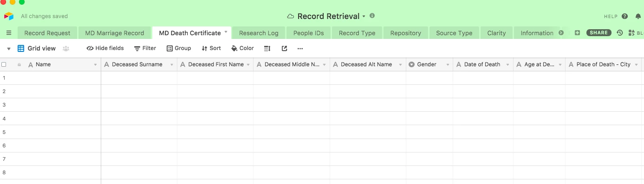644x184 pixels.
Task: Click the HELP link
Action: 611,16
